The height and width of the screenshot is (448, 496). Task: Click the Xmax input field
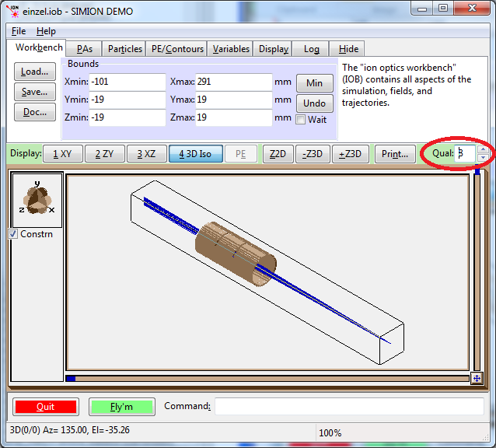234,82
